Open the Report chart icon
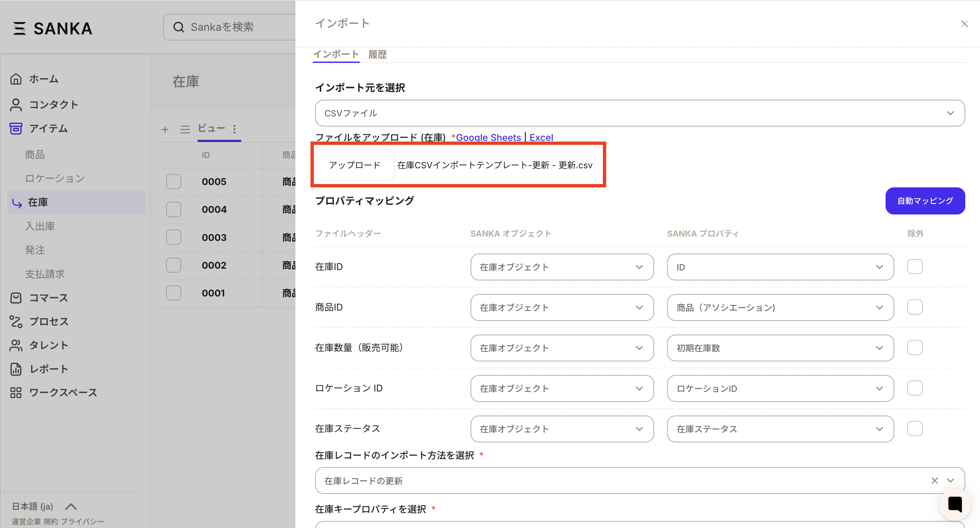The width and height of the screenshot is (980, 528). (16, 369)
